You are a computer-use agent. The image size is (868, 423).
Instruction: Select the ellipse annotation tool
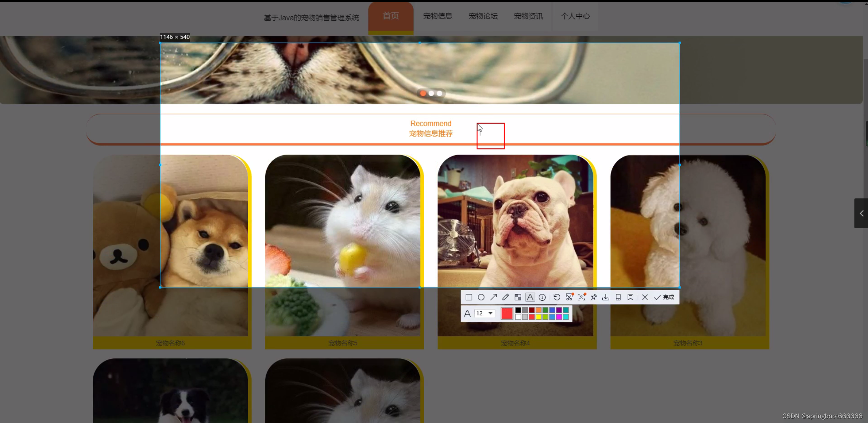(481, 297)
